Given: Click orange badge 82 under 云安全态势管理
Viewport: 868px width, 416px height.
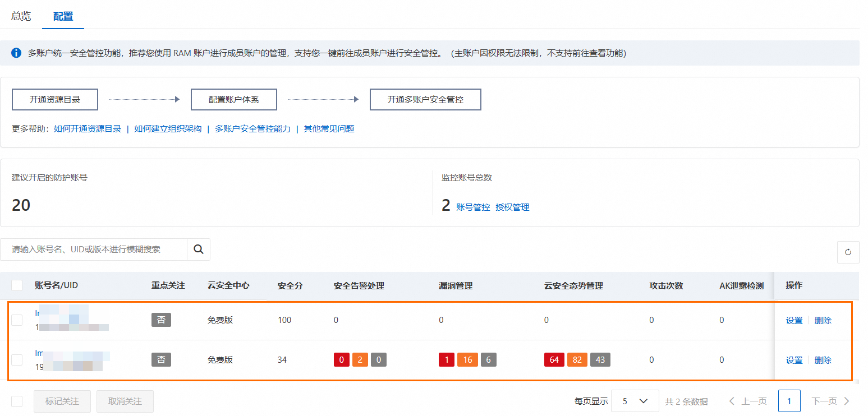Looking at the screenshot, I should coord(577,359).
